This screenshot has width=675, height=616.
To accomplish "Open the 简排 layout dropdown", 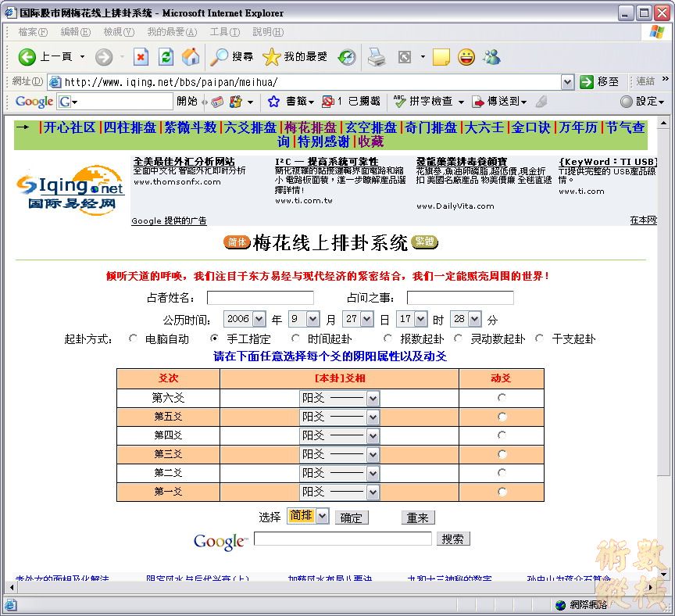I will (321, 516).
